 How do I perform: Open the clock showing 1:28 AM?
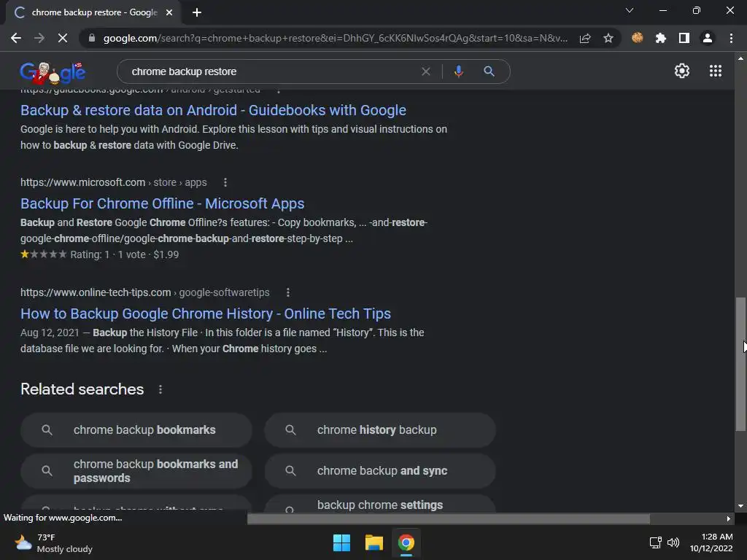tap(711, 542)
